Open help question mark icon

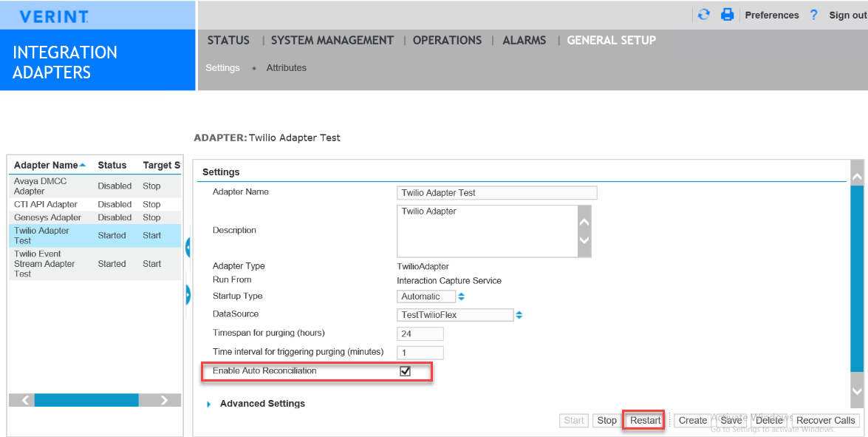pos(814,15)
